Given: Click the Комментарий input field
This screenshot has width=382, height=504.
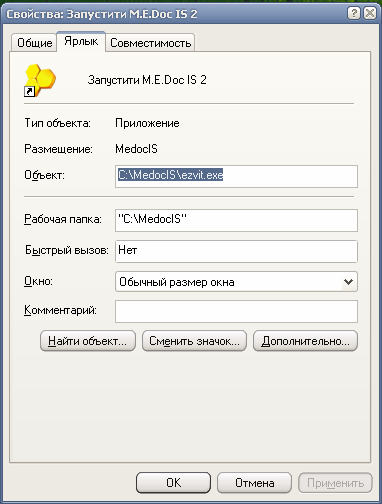Looking at the screenshot, I should (x=236, y=311).
